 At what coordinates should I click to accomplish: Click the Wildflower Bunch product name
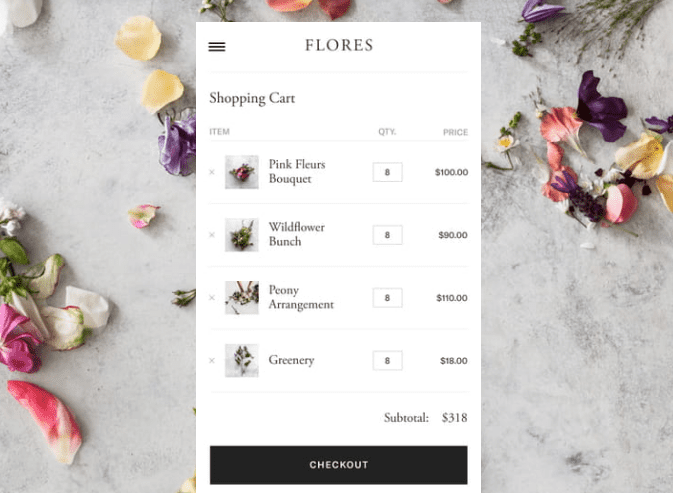297,234
